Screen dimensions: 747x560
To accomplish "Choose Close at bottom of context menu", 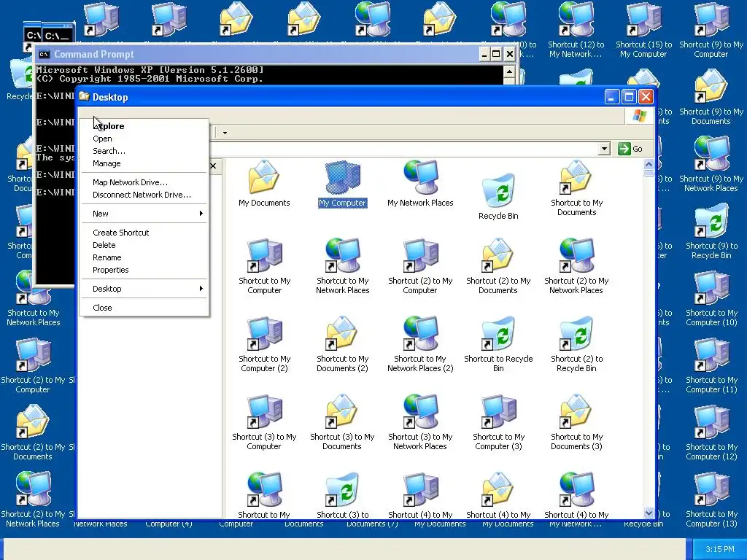I will pos(144,308).
